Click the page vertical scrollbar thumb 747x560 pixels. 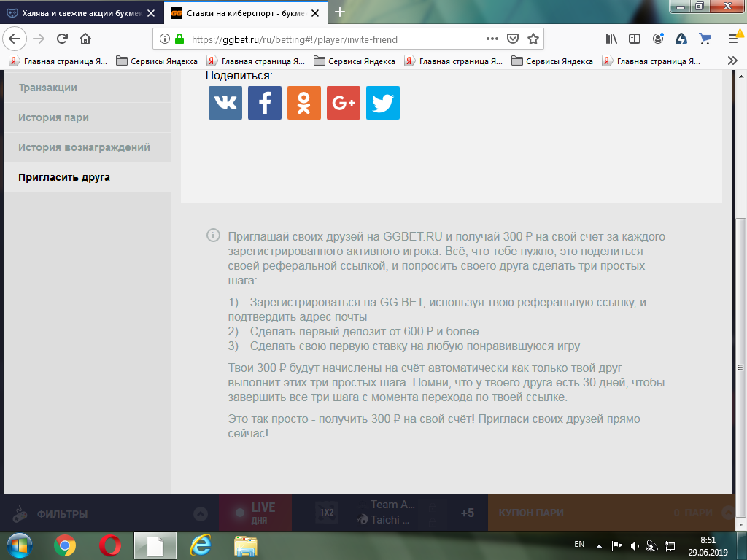pyautogui.click(x=740, y=367)
